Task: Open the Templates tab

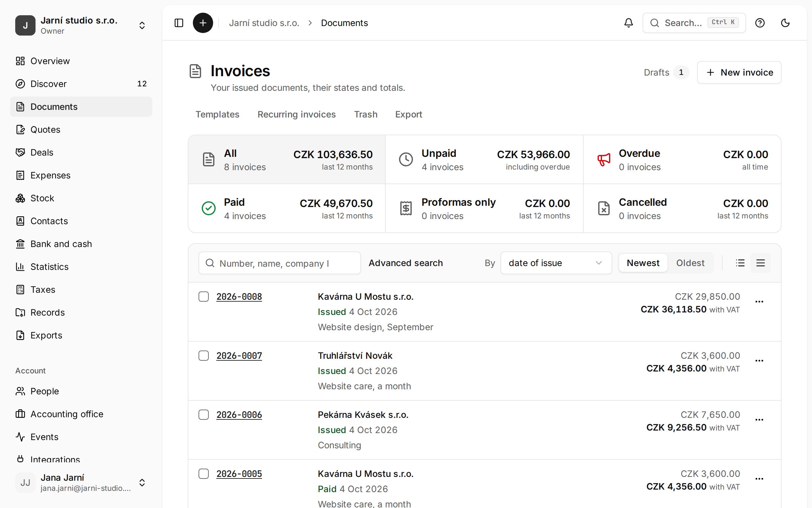Action: (217, 115)
